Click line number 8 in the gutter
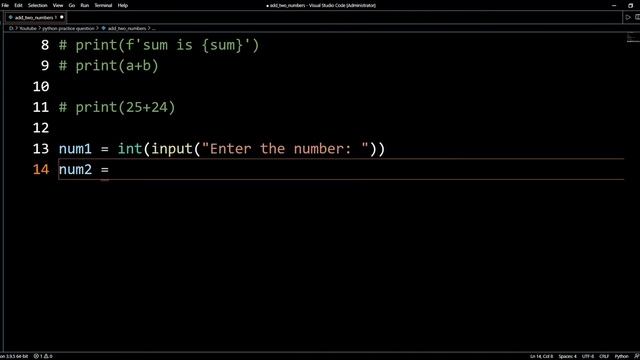This screenshot has width=640, height=360. [45, 45]
